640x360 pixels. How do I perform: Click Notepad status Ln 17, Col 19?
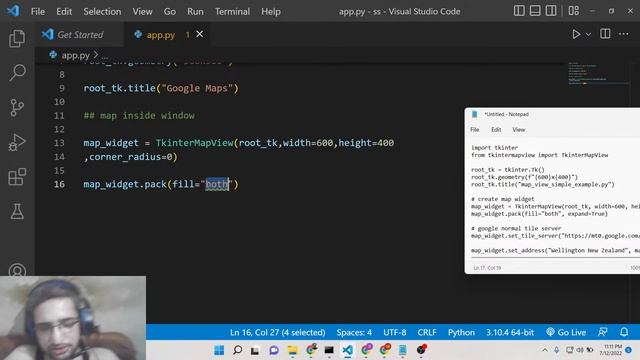(487, 268)
